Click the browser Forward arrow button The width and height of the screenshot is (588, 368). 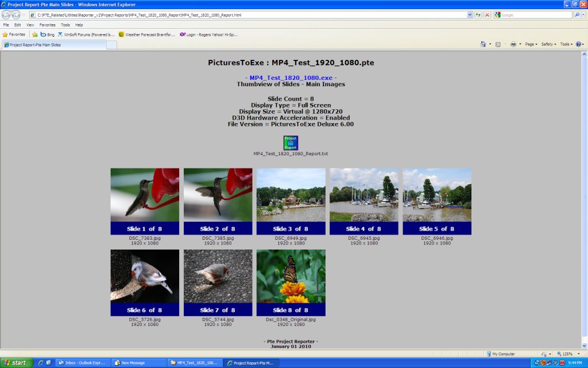(16, 15)
